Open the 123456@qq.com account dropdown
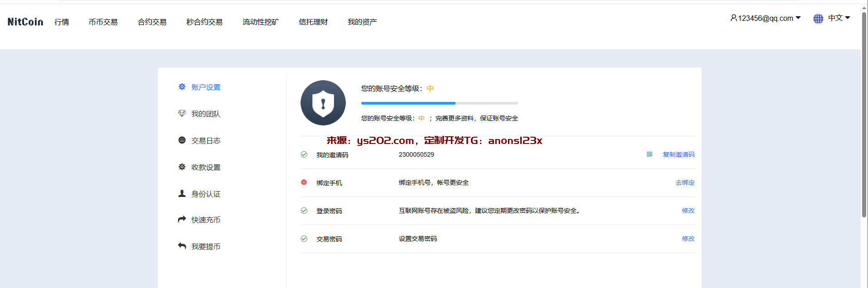Screen dimensions: 868x288 [766, 18]
